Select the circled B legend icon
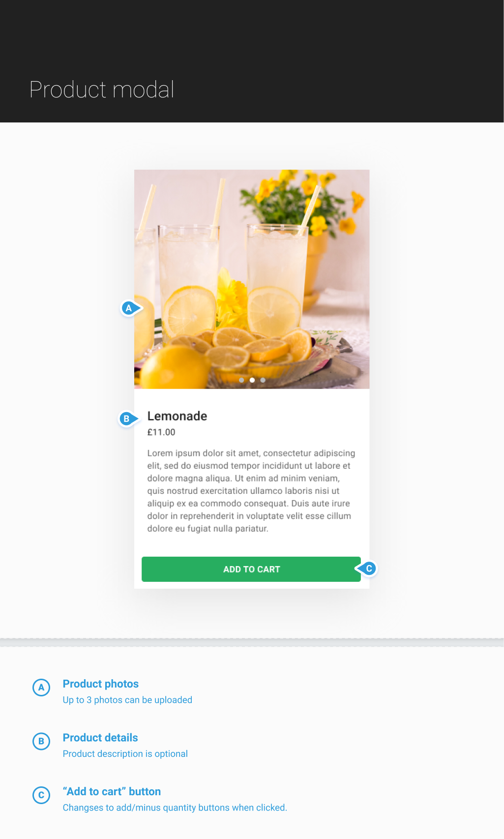The width and height of the screenshot is (504, 839). (41, 741)
